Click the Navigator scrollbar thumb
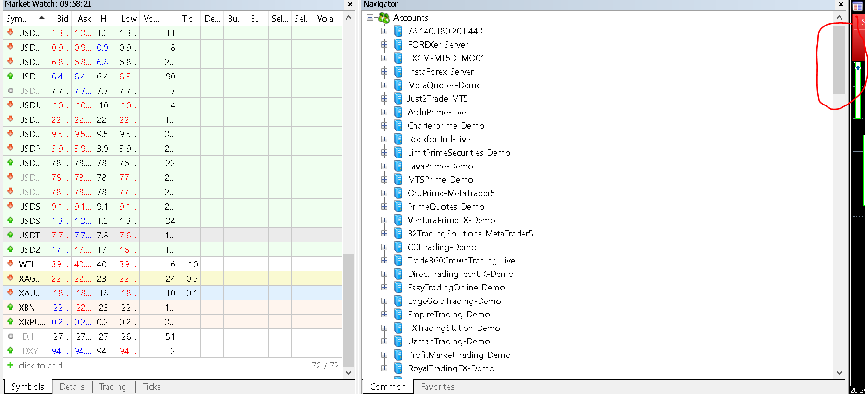868x394 pixels. [x=839, y=59]
